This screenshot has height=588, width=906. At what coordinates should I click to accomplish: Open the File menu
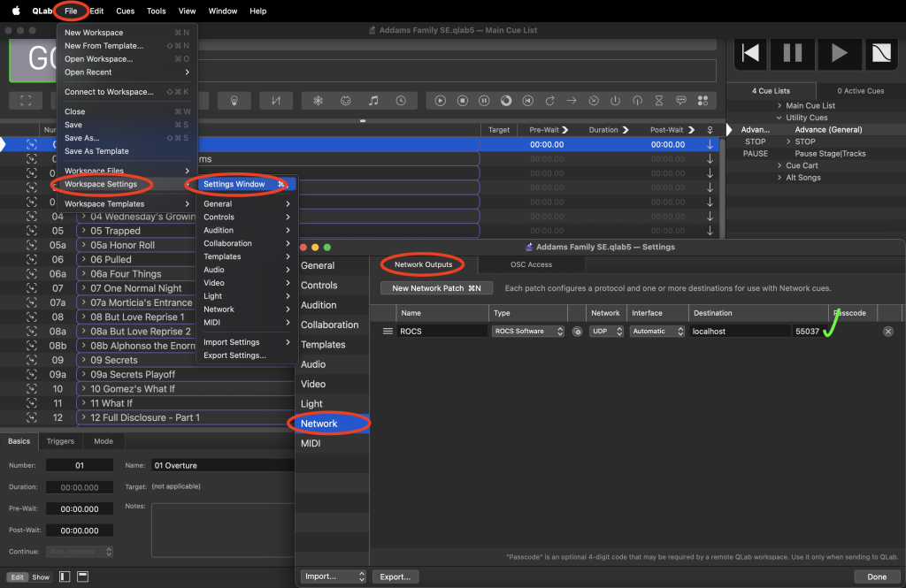pyautogui.click(x=71, y=11)
